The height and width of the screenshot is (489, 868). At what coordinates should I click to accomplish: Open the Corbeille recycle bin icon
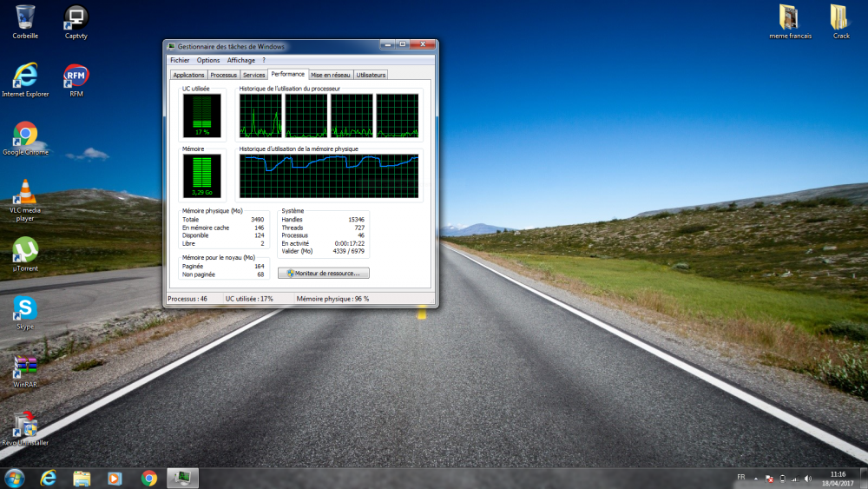(25, 17)
